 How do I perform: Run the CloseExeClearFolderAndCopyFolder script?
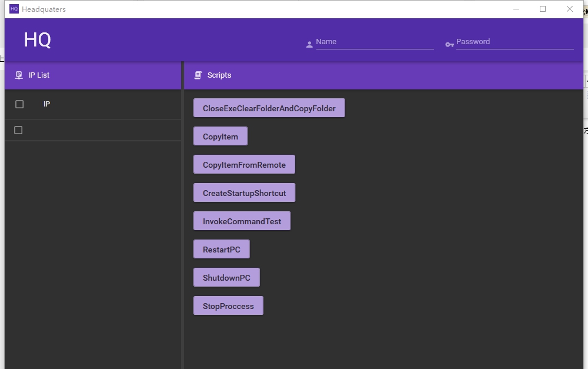[269, 108]
